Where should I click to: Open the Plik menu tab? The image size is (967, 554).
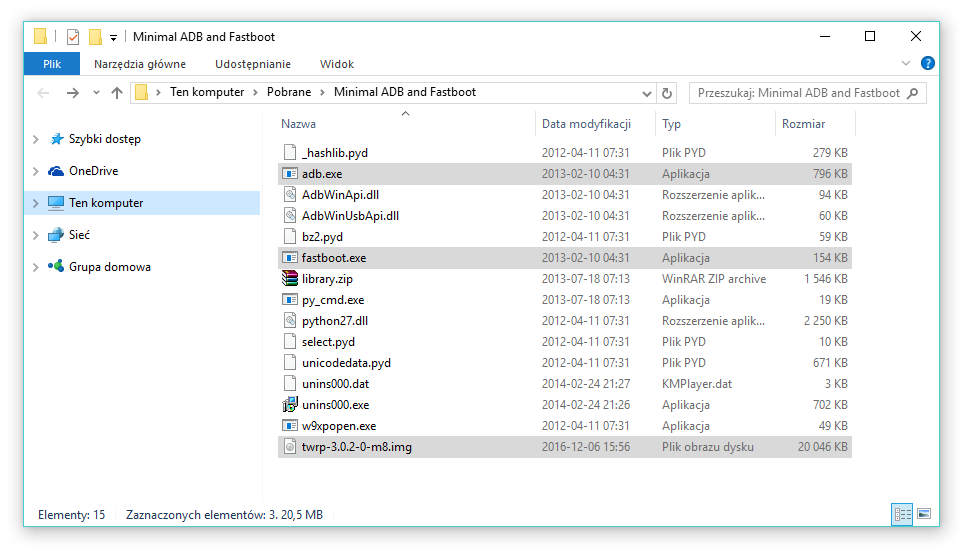(52, 64)
